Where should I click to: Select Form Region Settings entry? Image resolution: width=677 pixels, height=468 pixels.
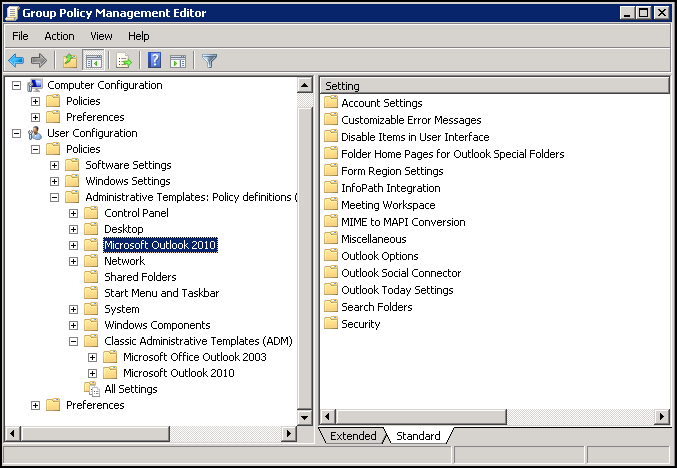click(392, 171)
